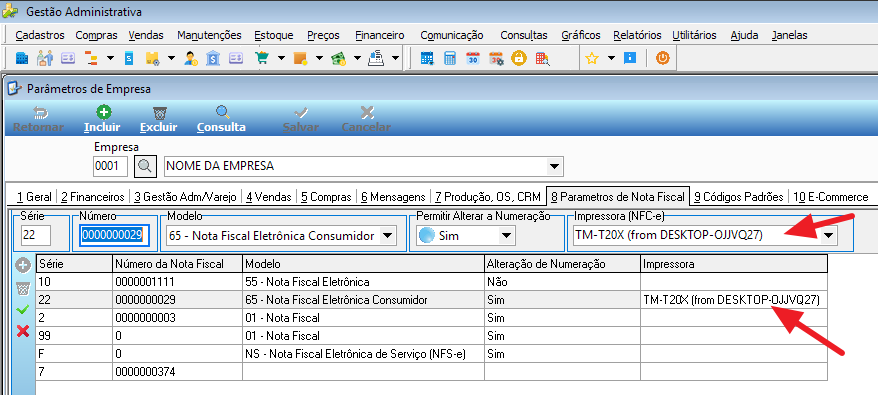Image resolution: width=878 pixels, height=395 pixels.
Task: Expand the dropdown arrow next to hierarchy icon
Action: (x=110, y=58)
